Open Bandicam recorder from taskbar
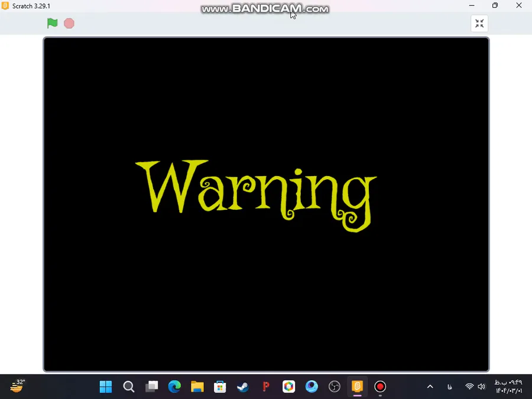The height and width of the screenshot is (399, 532). click(x=380, y=387)
